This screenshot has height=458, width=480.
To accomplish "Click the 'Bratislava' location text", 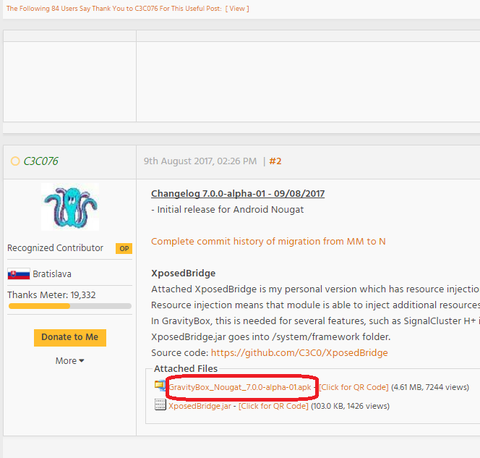I will tap(52, 274).
